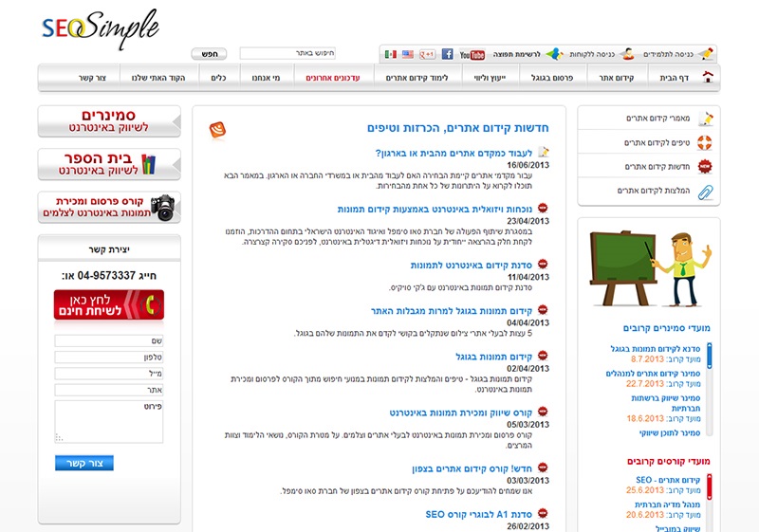Focus the טלפון field in contact form

coord(108,358)
